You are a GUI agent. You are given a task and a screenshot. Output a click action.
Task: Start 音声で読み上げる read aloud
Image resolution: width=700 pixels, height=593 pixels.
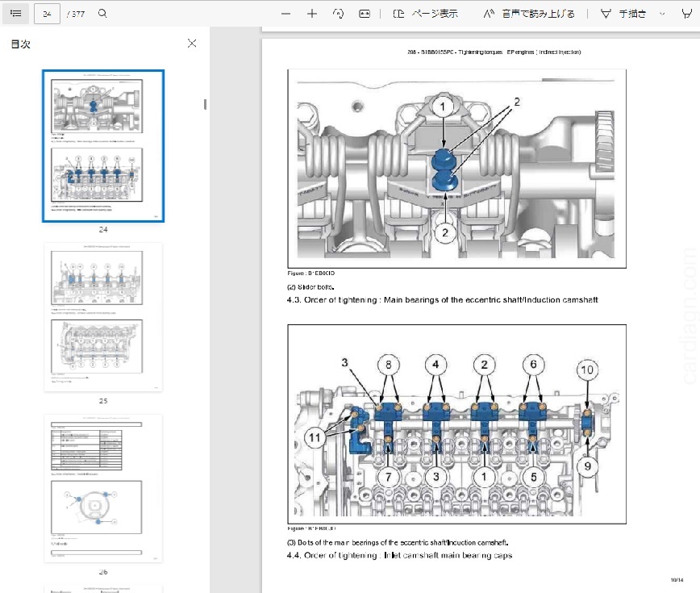tap(529, 14)
